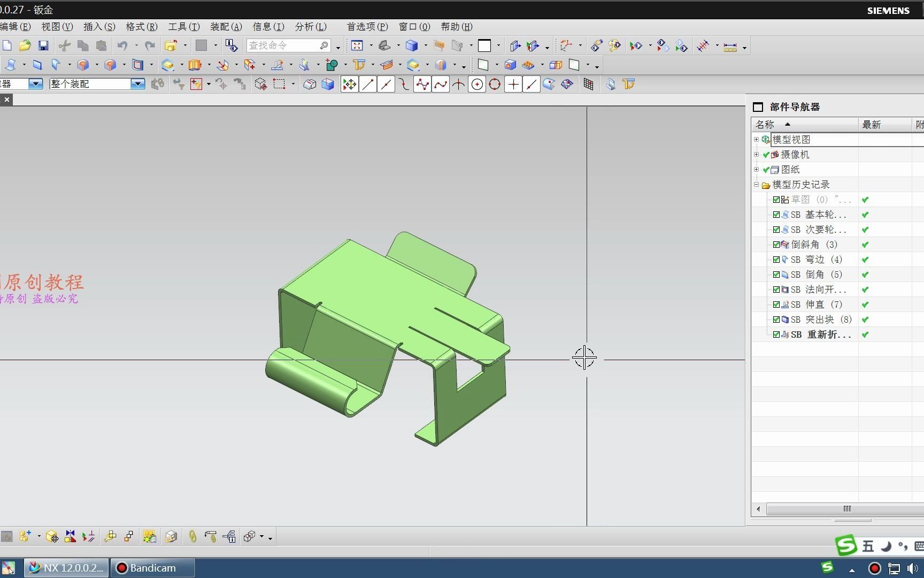The height and width of the screenshot is (578, 924).
Task: Uncheck the 倒斜角 (3) feature checkbox
Action: (776, 245)
